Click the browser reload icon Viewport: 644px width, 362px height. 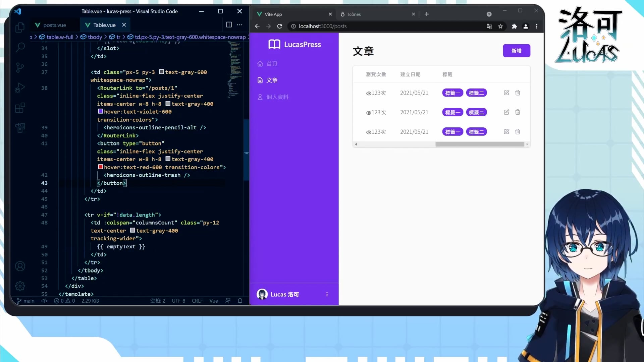[x=279, y=26]
